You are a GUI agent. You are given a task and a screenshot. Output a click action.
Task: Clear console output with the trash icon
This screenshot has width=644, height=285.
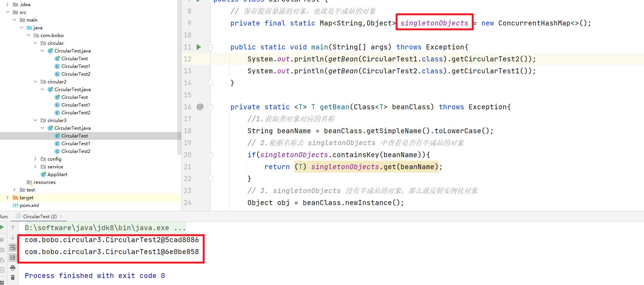click(13, 277)
